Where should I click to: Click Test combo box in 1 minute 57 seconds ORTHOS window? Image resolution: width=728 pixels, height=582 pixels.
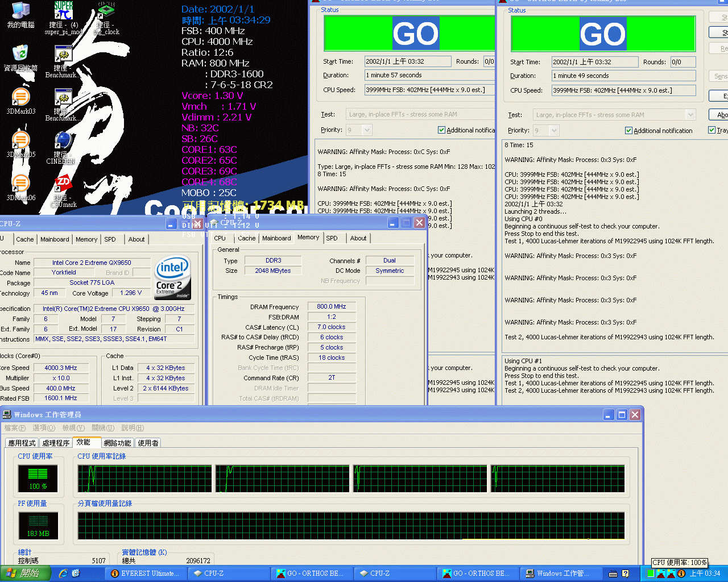[420, 114]
